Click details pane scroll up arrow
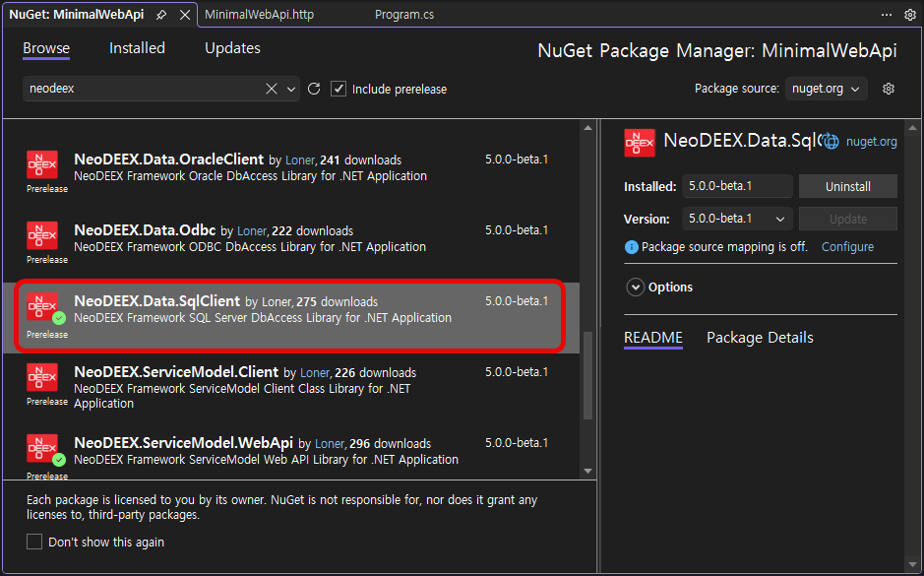The image size is (924, 576). [x=912, y=128]
